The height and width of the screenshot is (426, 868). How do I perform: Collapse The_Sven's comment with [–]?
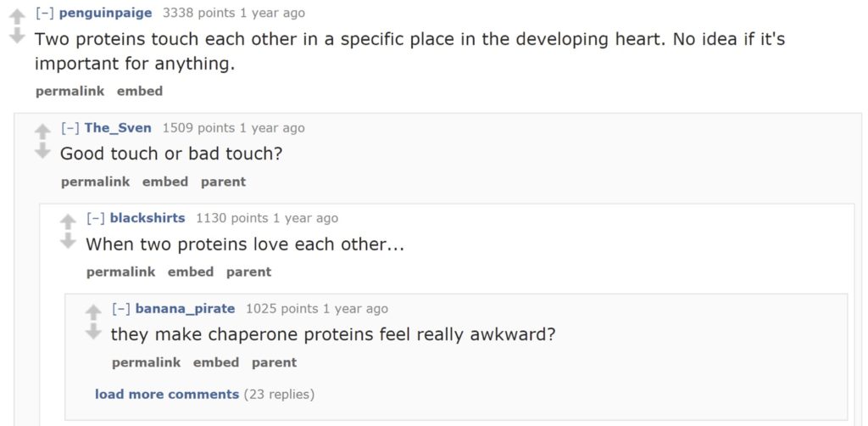tap(70, 128)
